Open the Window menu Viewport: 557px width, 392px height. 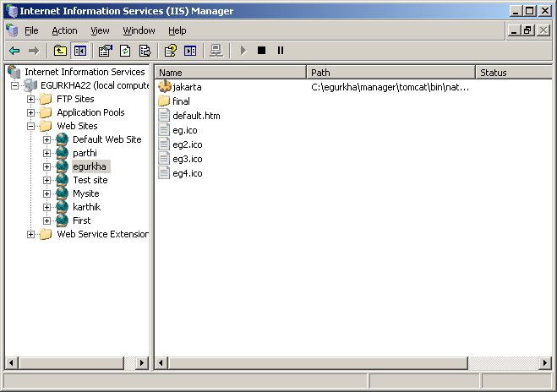coord(139,31)
